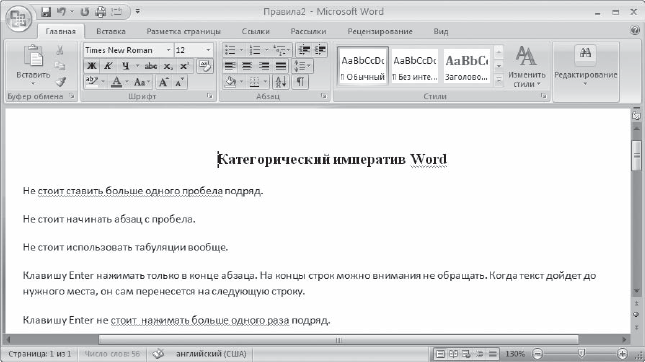Grow font size
Viewport: 645px width, 362px height.
coord(164,82)
